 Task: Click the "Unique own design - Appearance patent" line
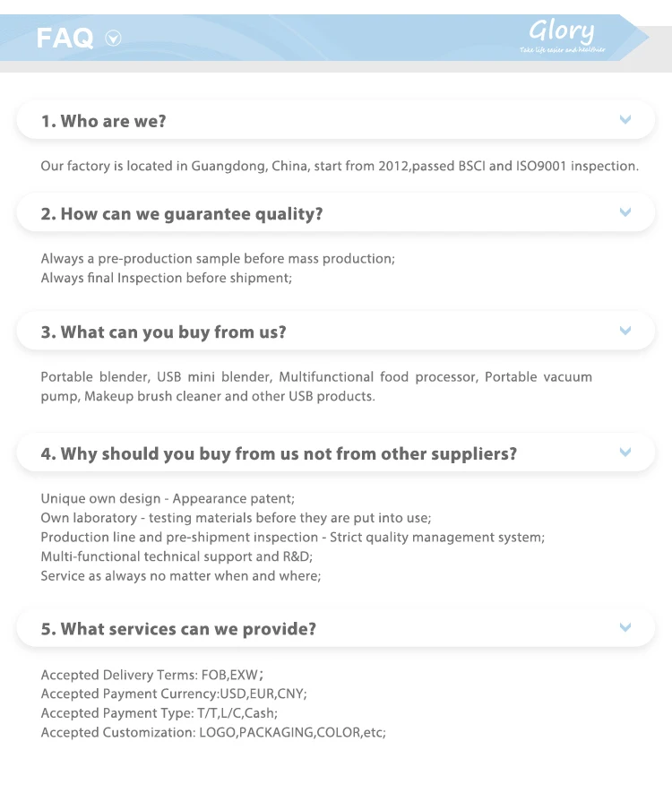pyautogui.click(x=168, y=498)
